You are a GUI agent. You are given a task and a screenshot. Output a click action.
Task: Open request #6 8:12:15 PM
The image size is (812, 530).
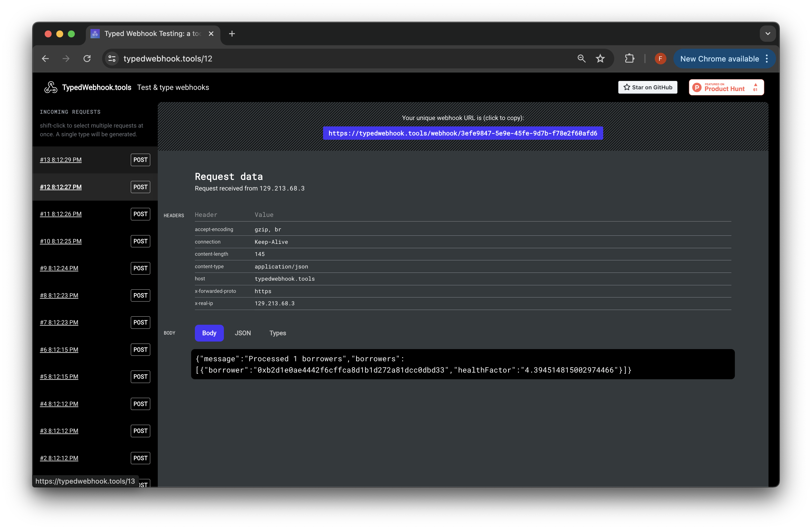tap(59, 350)
